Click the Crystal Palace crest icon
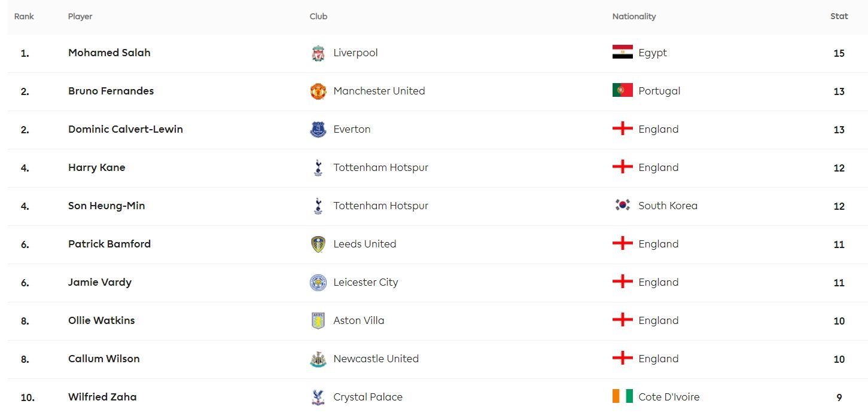Viewport: 868px width, 416px height. click(318, 397)
